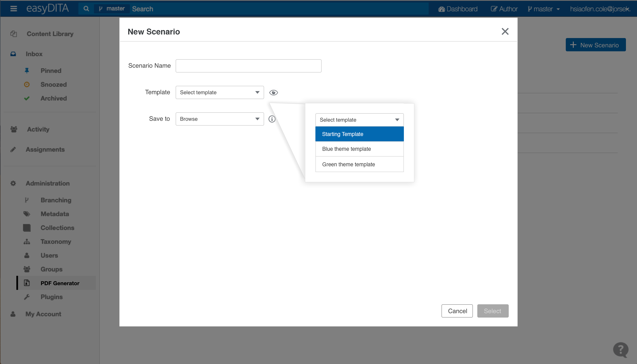Viewport: 637px width, 364px height.
Task: Click the Taxonomy hierarchy icon
Action: tap(27, 241)
